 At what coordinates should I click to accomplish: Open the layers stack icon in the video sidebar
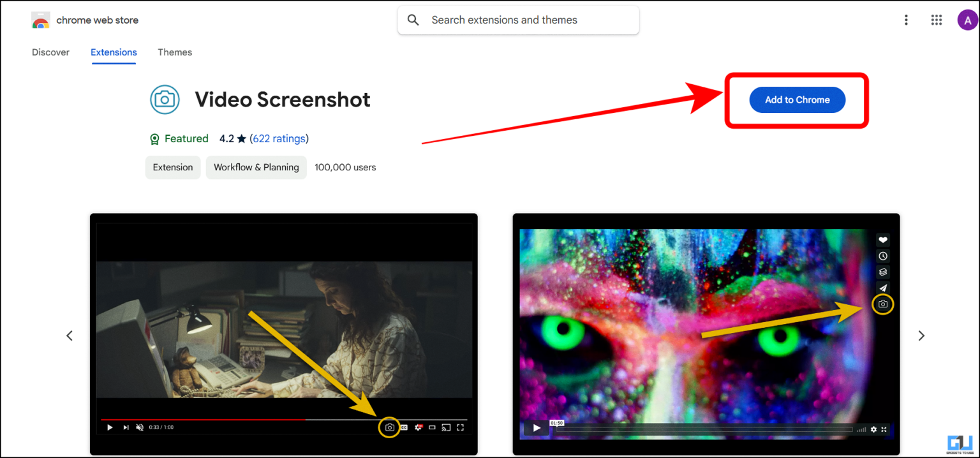pos(882,272)
